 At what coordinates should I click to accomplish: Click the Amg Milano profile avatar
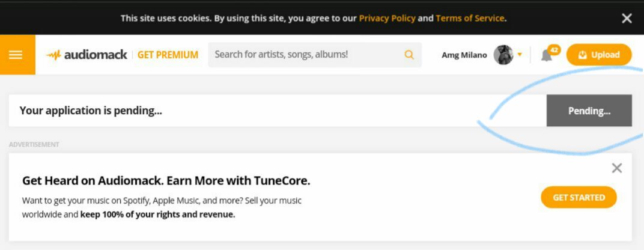503,55
